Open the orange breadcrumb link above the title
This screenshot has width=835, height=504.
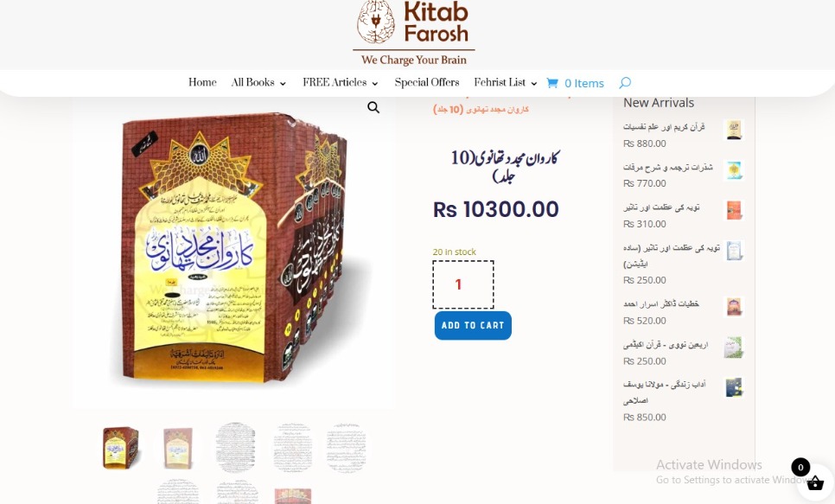(x=481, y=109)
